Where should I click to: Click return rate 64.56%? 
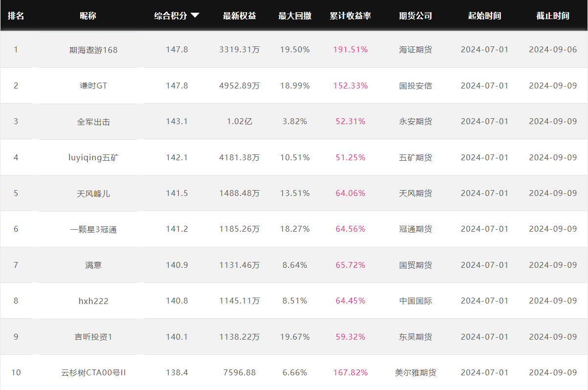[x=350, y=229]
